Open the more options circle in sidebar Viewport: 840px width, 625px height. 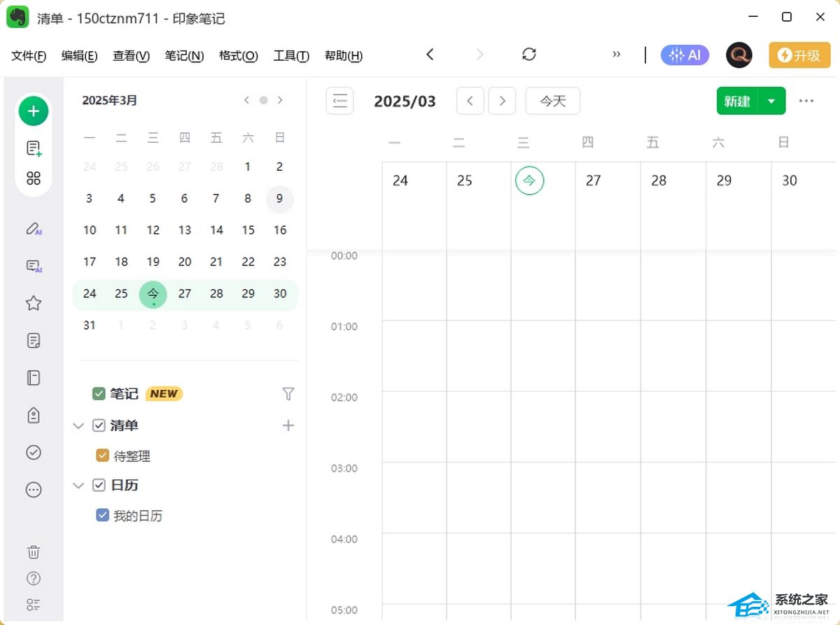click(x=34, y=490)
